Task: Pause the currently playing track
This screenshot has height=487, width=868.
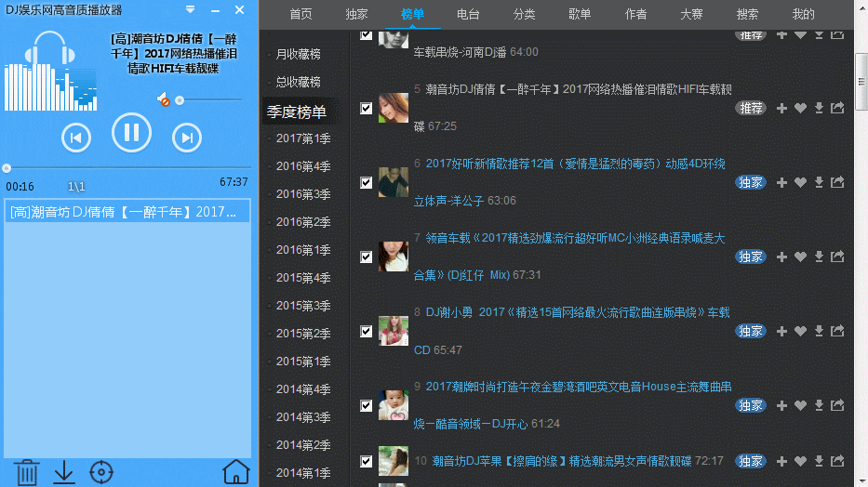Action: point(131,132)
